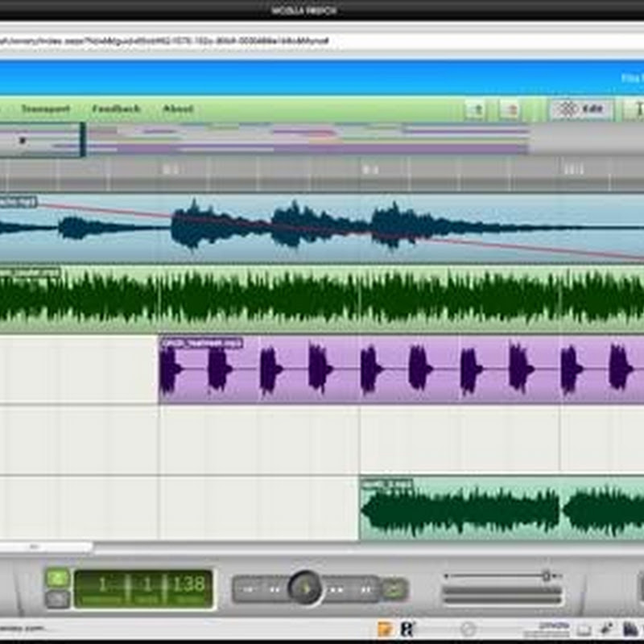Click the first small icon button left of Edit
Screen dimensions: 644x644
[x=476, y=109]
